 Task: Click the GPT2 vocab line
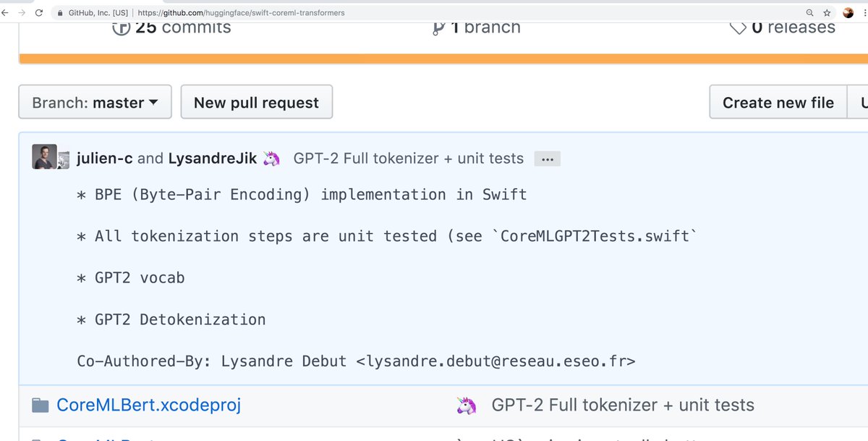pos(131,277)
